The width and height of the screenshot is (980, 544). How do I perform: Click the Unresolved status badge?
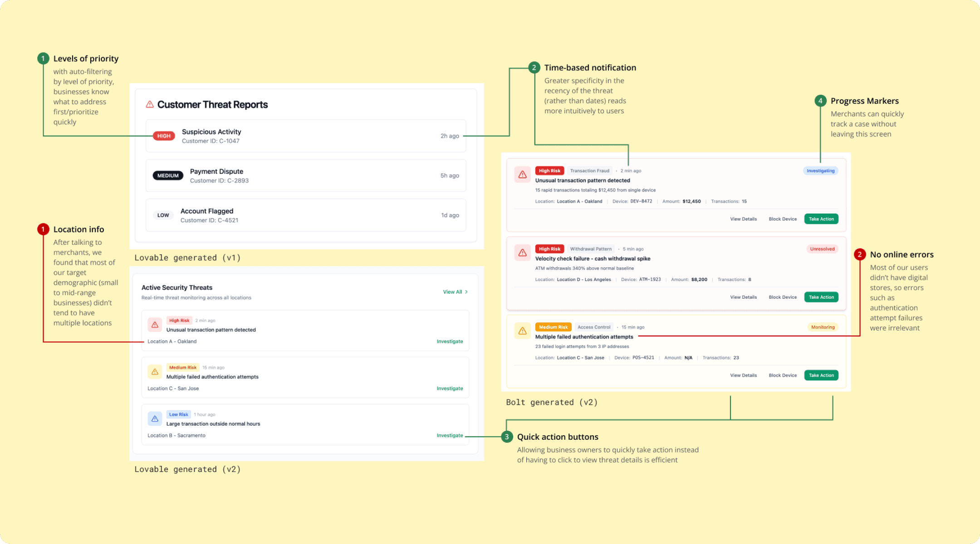point(822,249)
